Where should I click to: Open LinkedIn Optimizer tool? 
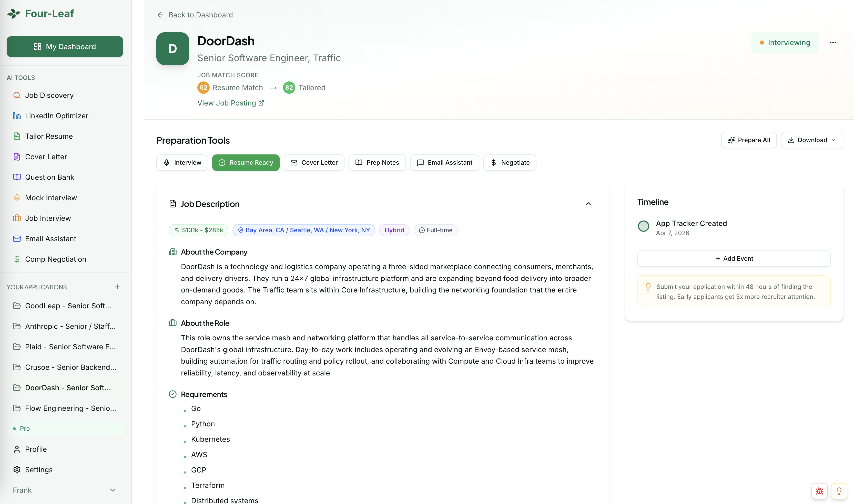[56, 116]
